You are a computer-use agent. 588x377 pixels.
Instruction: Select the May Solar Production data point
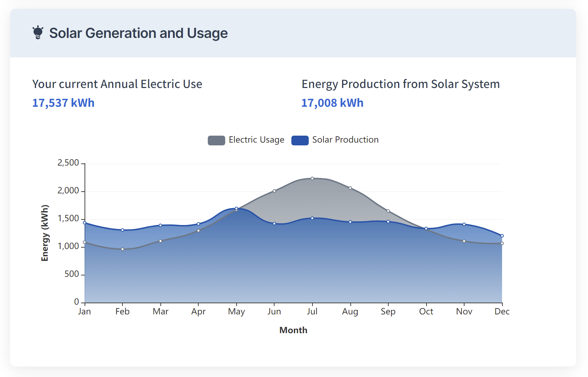pos(236,208)
